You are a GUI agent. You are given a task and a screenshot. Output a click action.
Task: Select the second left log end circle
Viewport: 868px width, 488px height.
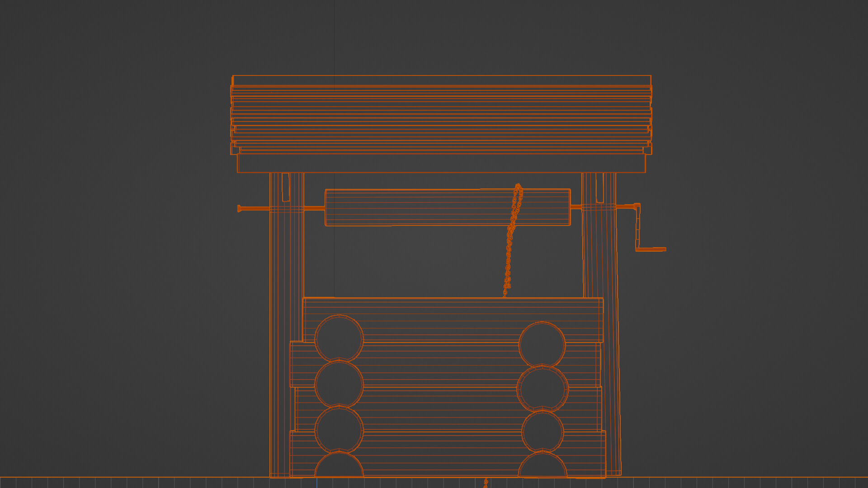(339, 384)
